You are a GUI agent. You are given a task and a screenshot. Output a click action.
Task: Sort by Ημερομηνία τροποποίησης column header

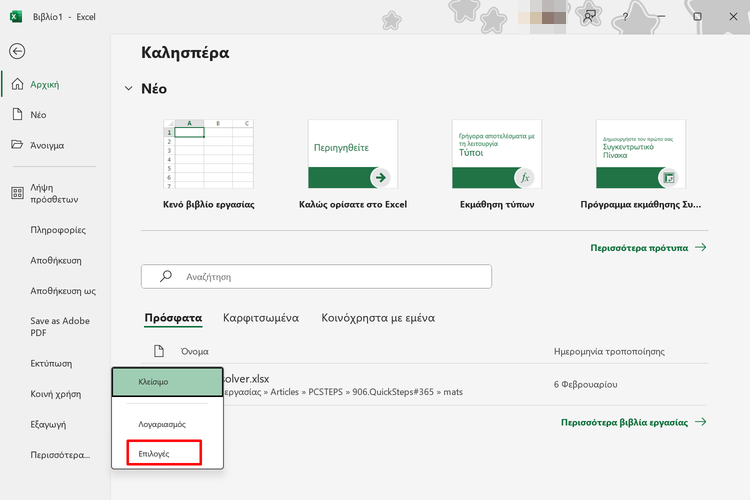(x=609, y=352)
